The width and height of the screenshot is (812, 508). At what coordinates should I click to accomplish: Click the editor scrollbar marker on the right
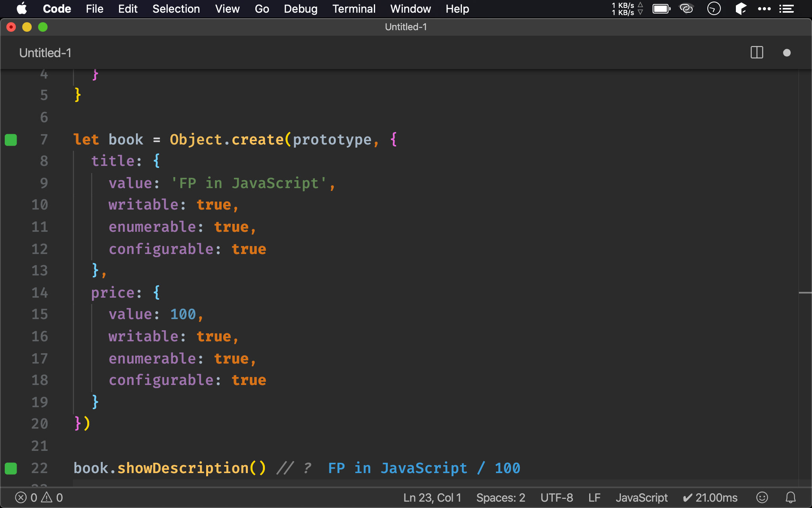tap(805, 293)
